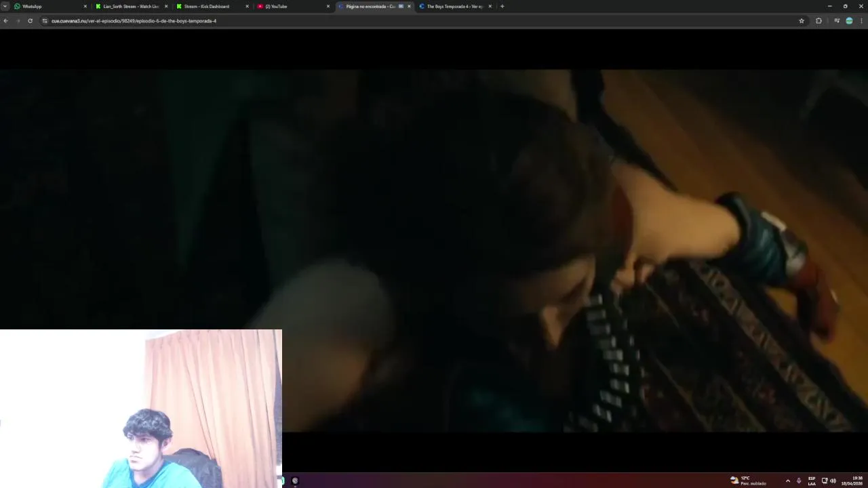Open a new browser tab
This screenshot has height=488, width=868.
[x=502, y=6]
